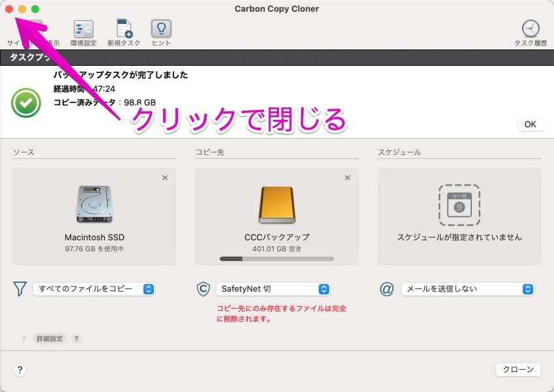This screenshot has width=554, height=392.
Task: Click the 97.76 GB を使用中 text
Action: tap(95, 249)
